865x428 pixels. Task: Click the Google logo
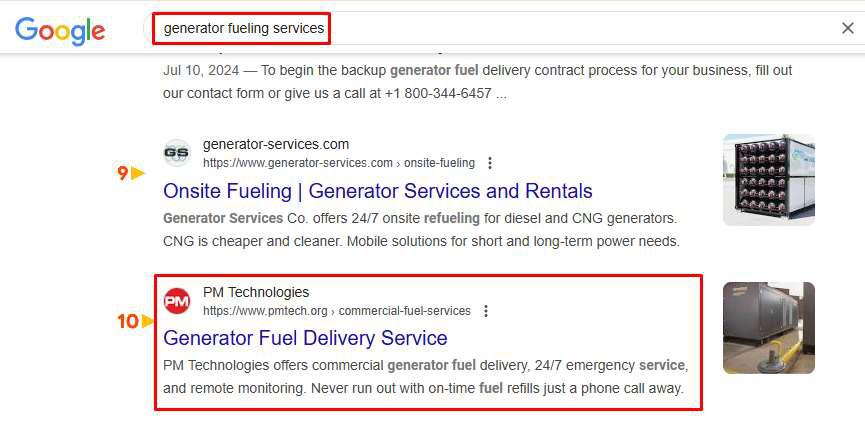coord(60,30)
